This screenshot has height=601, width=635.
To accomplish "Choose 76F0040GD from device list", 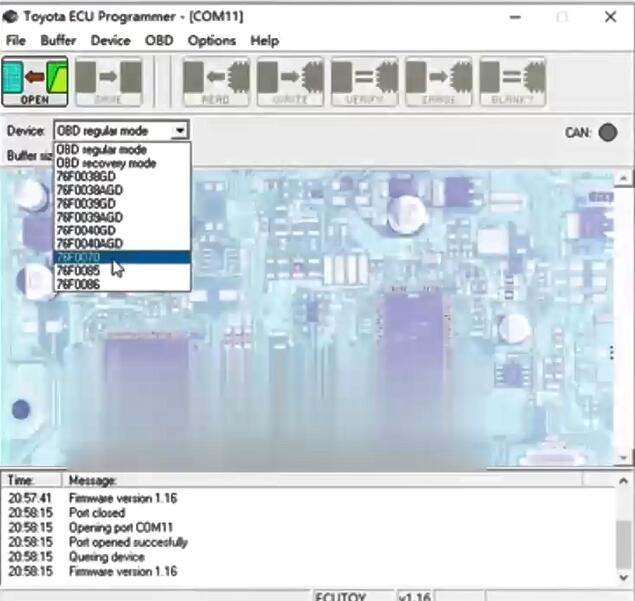I will tap(122, 230).
